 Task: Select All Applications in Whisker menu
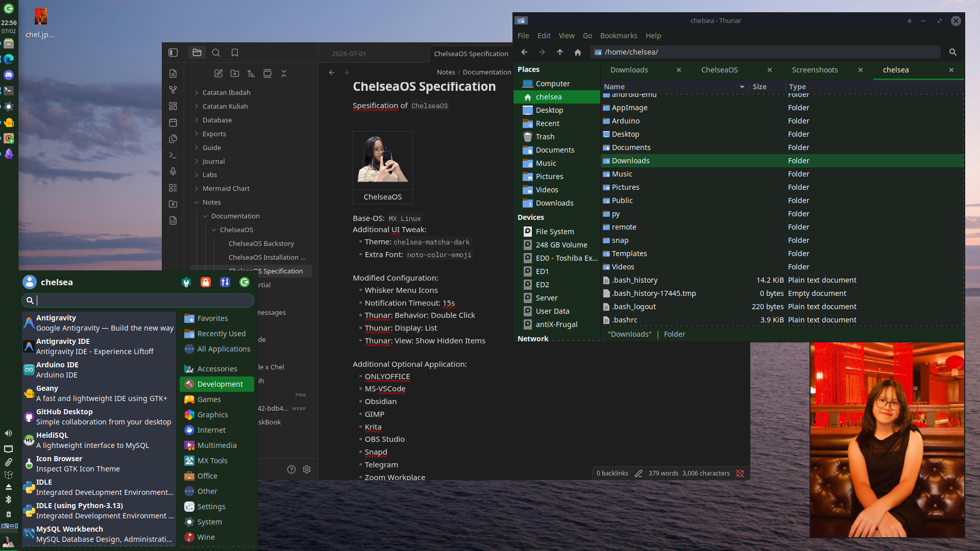click(217, 349)
